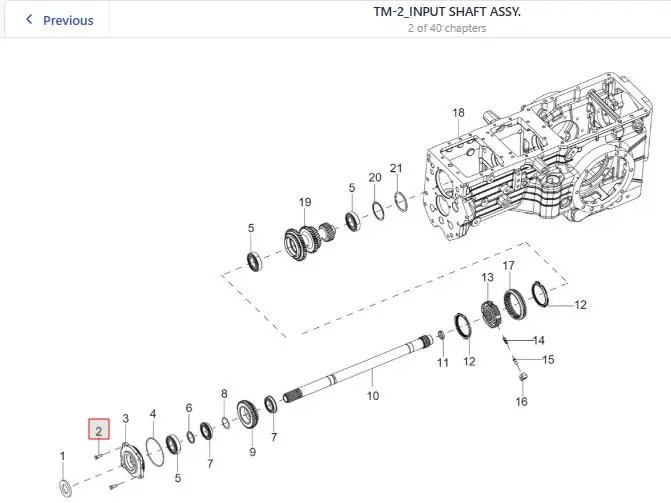Click the long input shaft drawing
Viewport: 671px width, 503px height.
point(359,368)
